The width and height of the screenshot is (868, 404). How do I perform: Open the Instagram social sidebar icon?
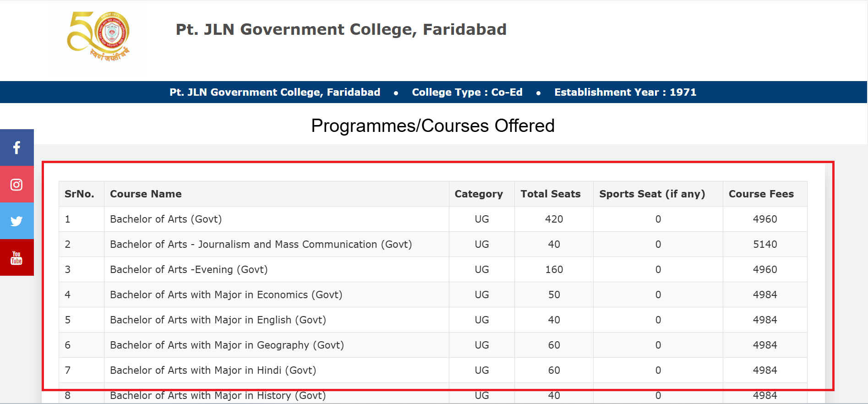point(16,185)
